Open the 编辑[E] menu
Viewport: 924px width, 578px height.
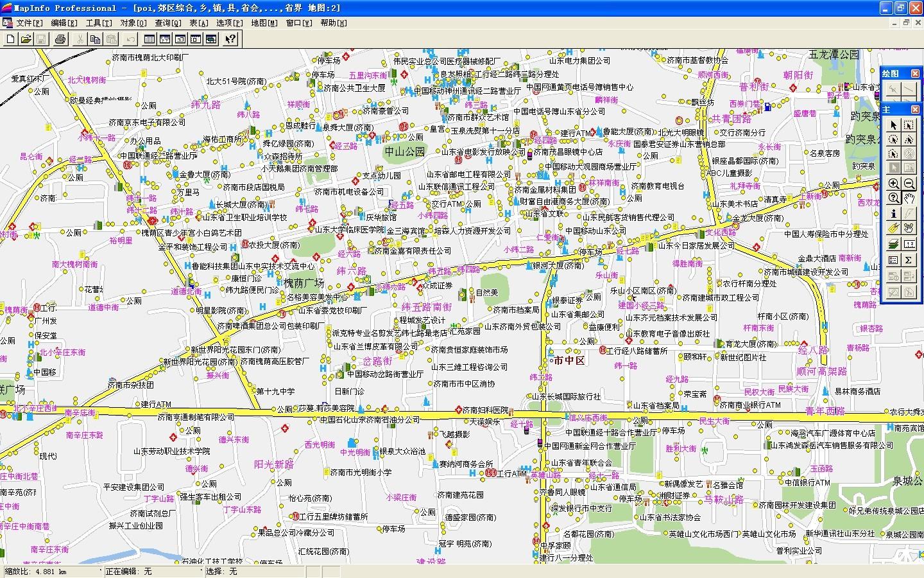point(64,23)
